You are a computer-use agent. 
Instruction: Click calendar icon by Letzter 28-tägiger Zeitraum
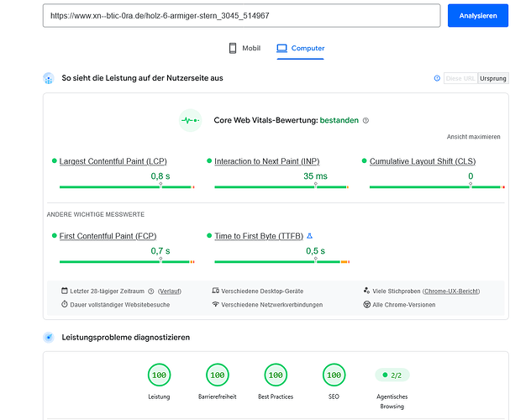click(x=65, y=291)
